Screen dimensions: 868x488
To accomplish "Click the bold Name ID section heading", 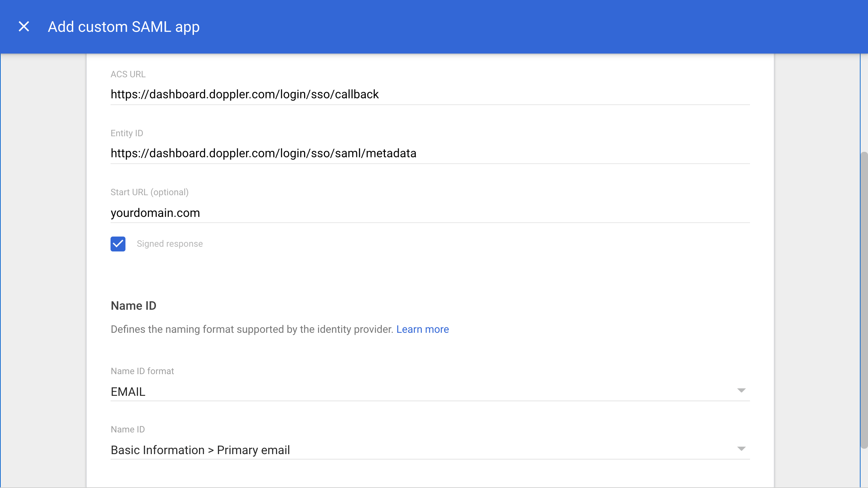I will coord(134,306).
